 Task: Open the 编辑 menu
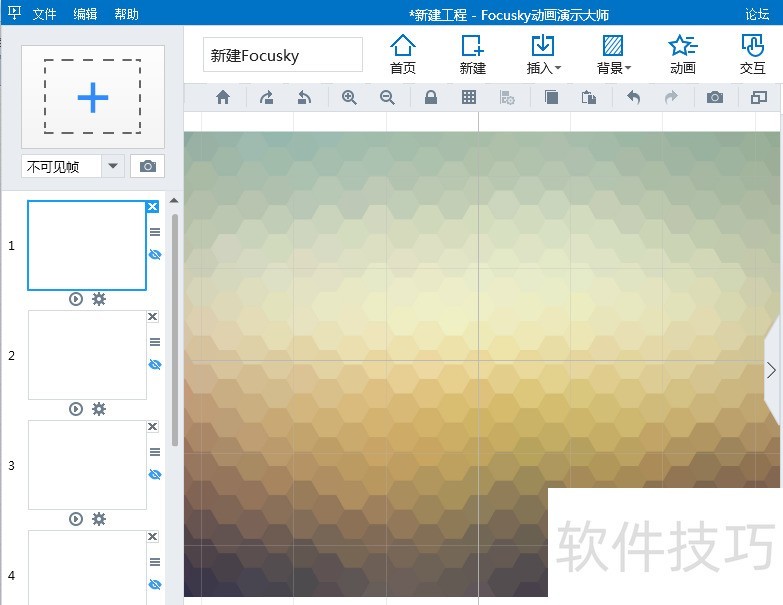click(x=85, y=14)
